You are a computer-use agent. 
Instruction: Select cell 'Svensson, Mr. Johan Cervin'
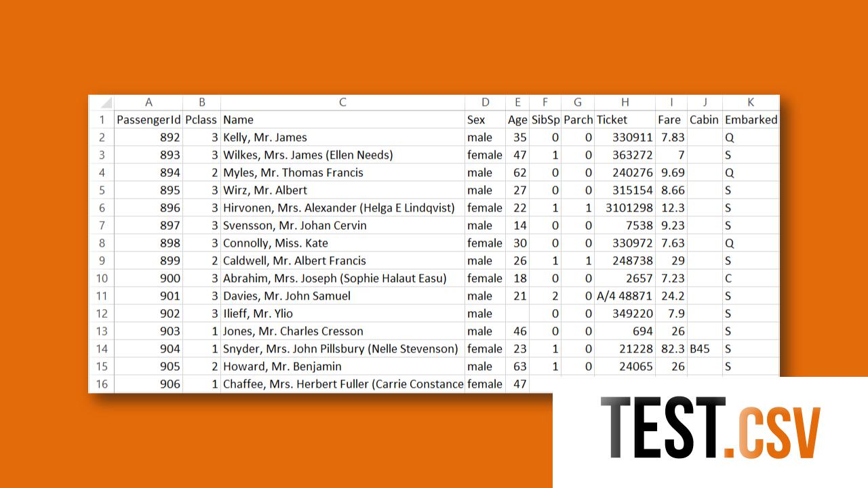click(x=342, y=225)
